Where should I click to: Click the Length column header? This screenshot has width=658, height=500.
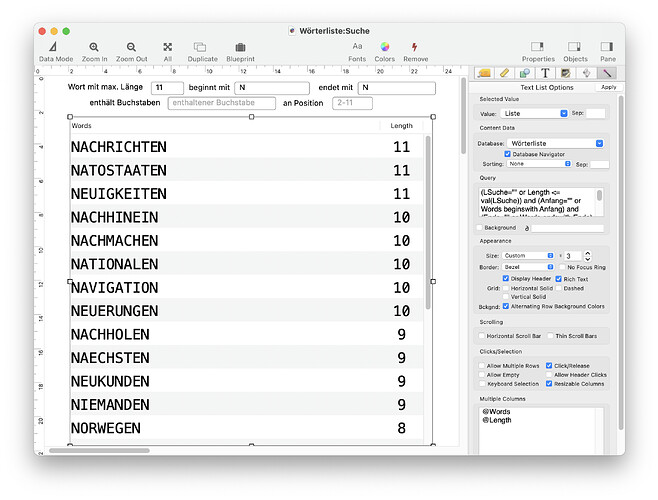point(401,126)
